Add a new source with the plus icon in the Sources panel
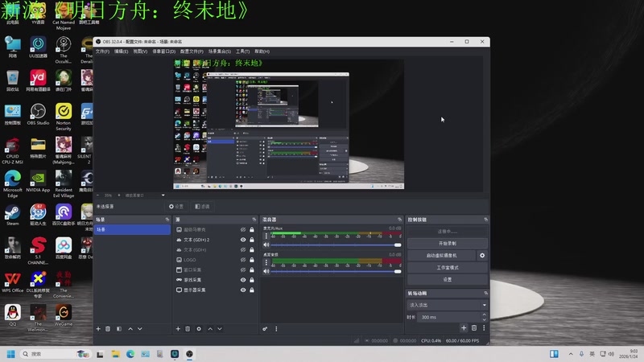The width and height of the screenshot is (644, 362). [178, 329]
